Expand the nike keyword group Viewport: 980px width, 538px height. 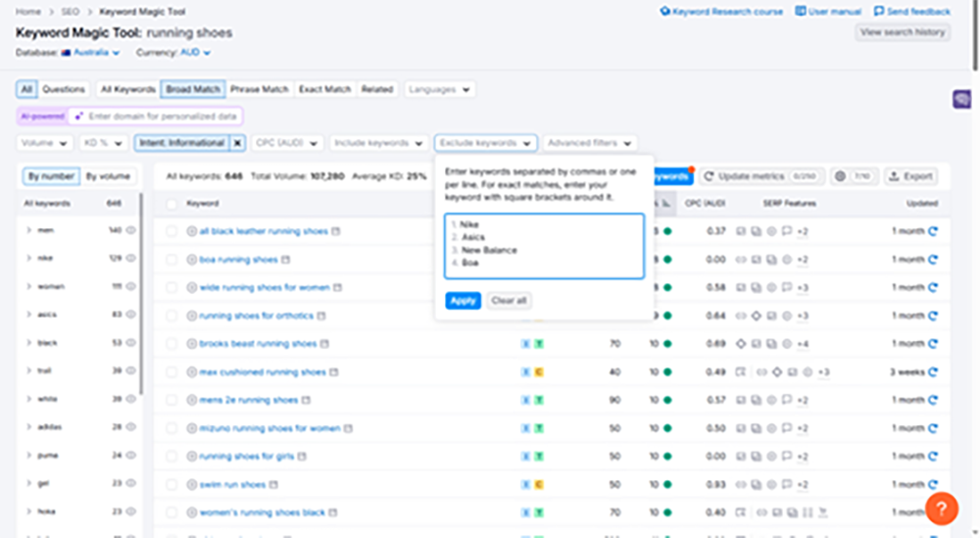(x=28, y=259)
